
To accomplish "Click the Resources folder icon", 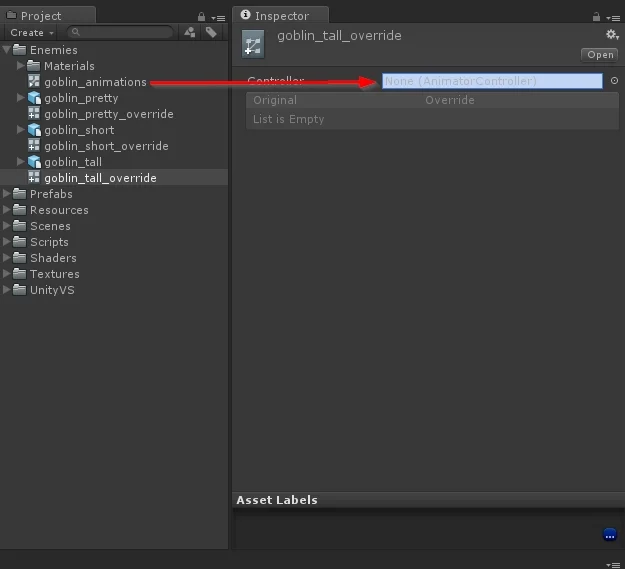I will pyautogui.click(x=19, y=209).
